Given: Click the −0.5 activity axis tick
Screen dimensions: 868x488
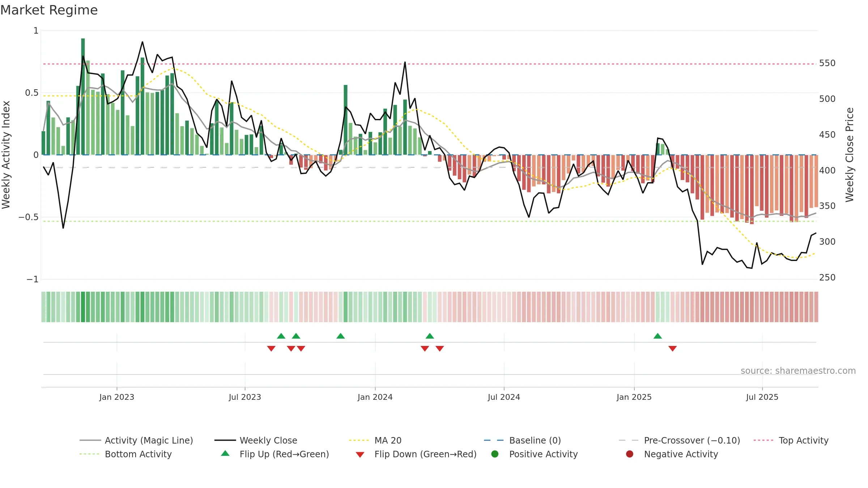Looking at the screenshot, I should point(28,217).
